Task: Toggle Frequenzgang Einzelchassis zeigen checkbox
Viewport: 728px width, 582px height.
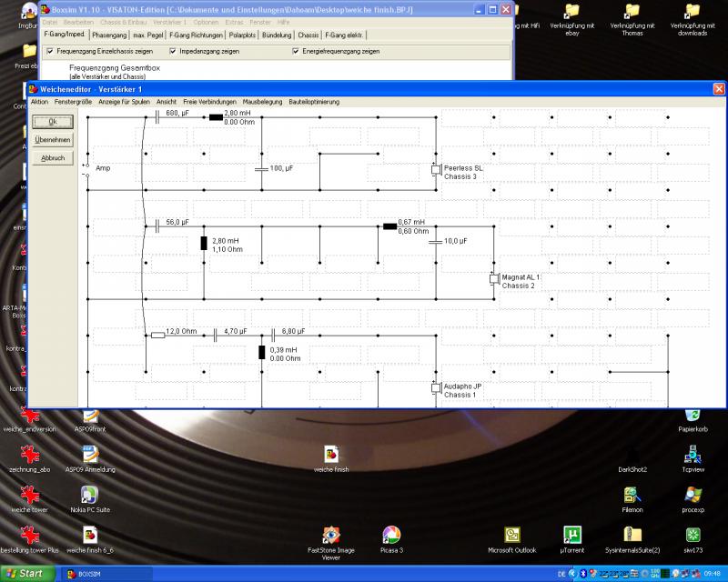Action: [x=50, y=51]
